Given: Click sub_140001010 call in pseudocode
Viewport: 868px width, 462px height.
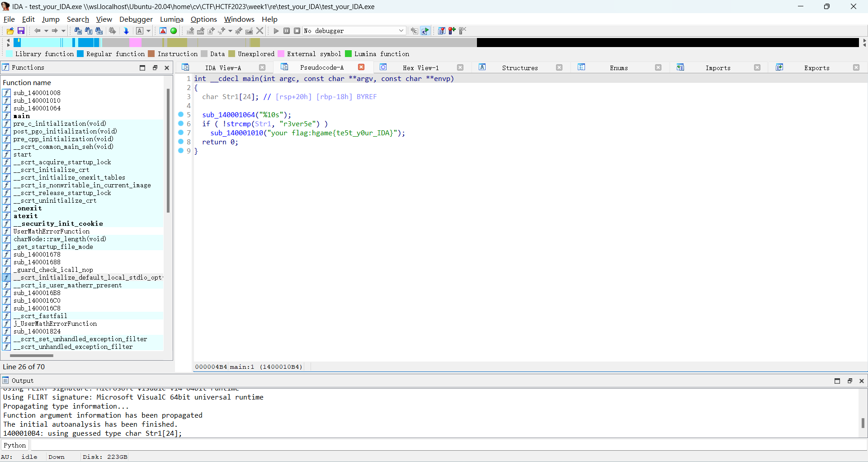Looking at the screenshot, I should (x=236, y=133).
